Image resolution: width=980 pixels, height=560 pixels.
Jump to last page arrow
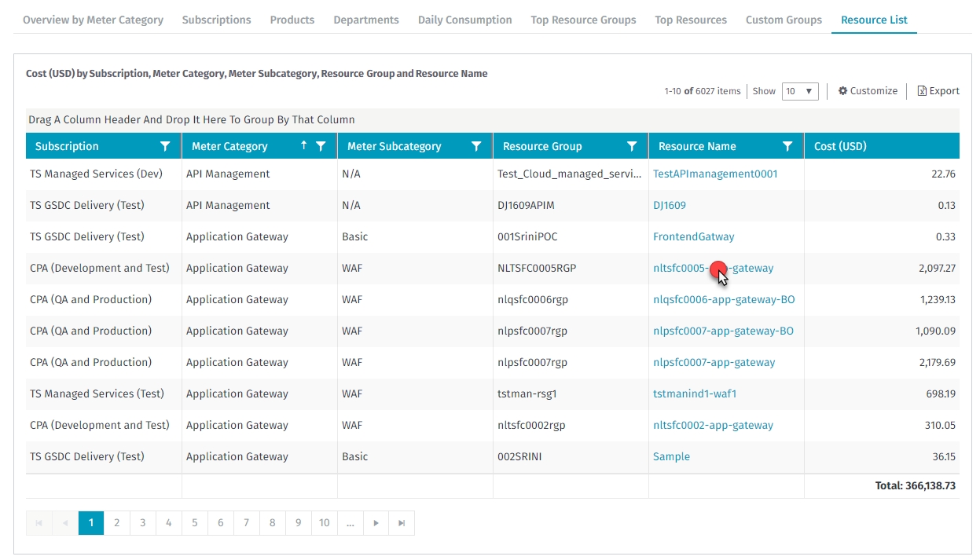tap(402, 523)
